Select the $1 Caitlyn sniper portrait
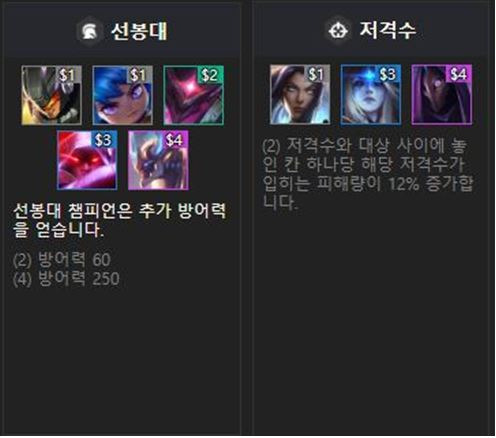 (300, 95)
